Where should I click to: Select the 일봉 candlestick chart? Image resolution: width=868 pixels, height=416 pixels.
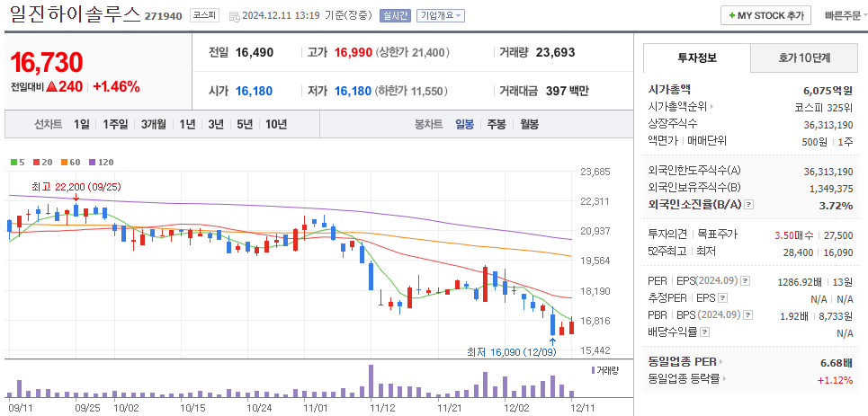tap(464, 125)
